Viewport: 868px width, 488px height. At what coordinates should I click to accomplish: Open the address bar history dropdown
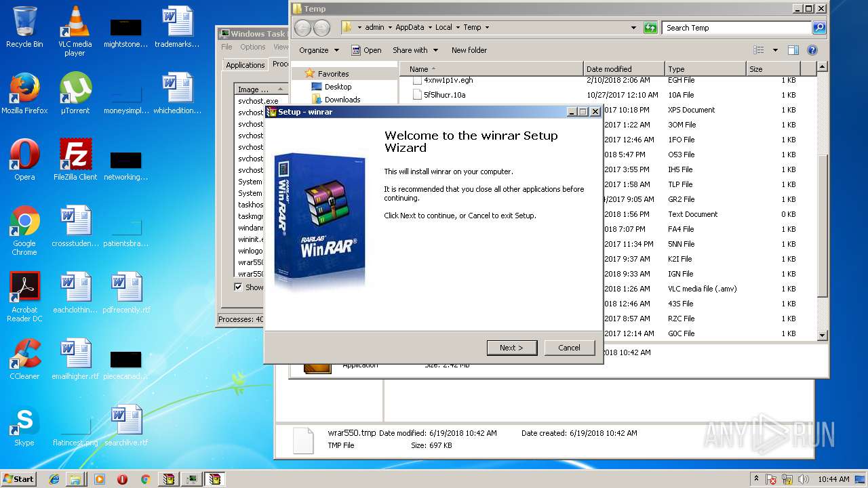[634, 28]
